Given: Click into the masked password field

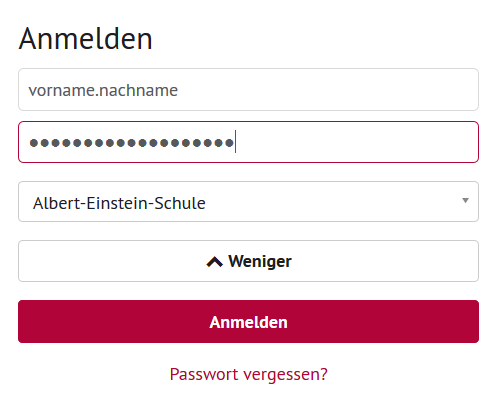Looking at the screenshot, I should pos(248,142).
